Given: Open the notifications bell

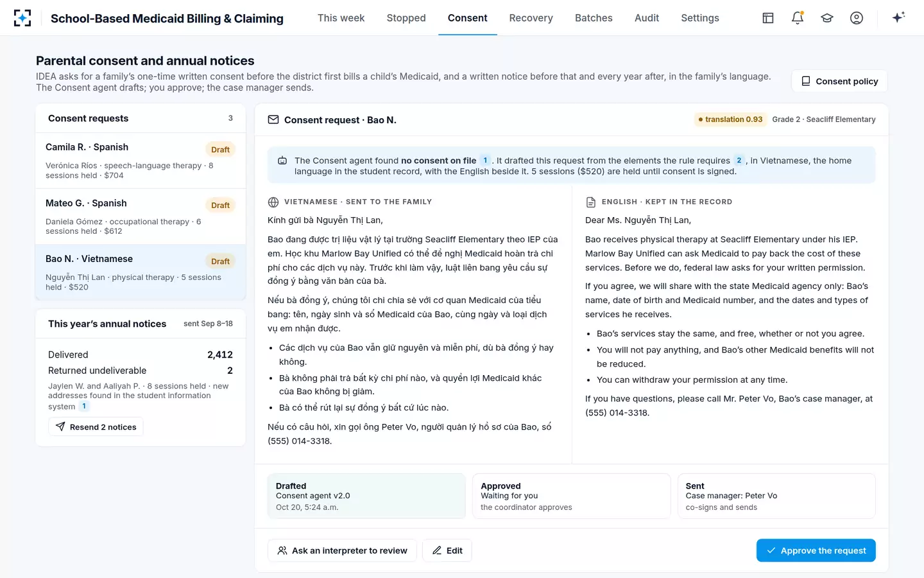Looking at the screenshot, I should coord(798,18).
